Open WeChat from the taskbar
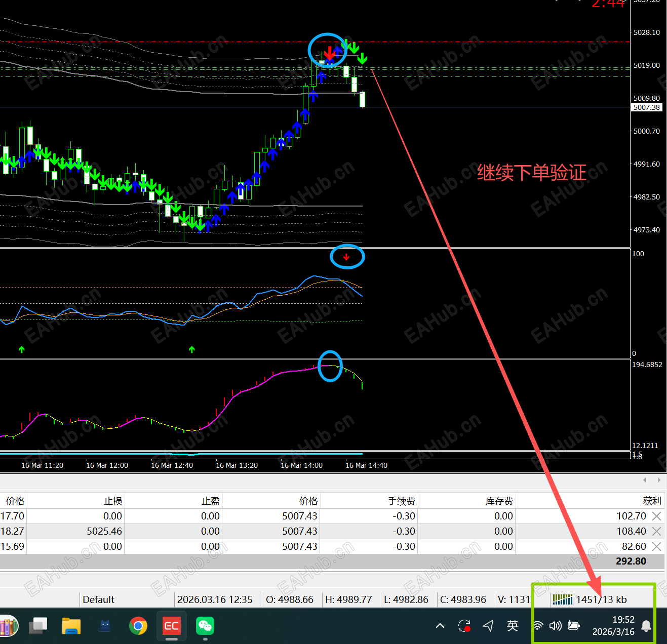 (x=205, y=626)
